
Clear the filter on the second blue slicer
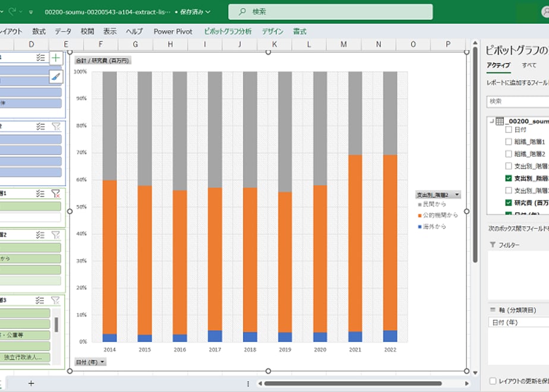click(56, 127)
